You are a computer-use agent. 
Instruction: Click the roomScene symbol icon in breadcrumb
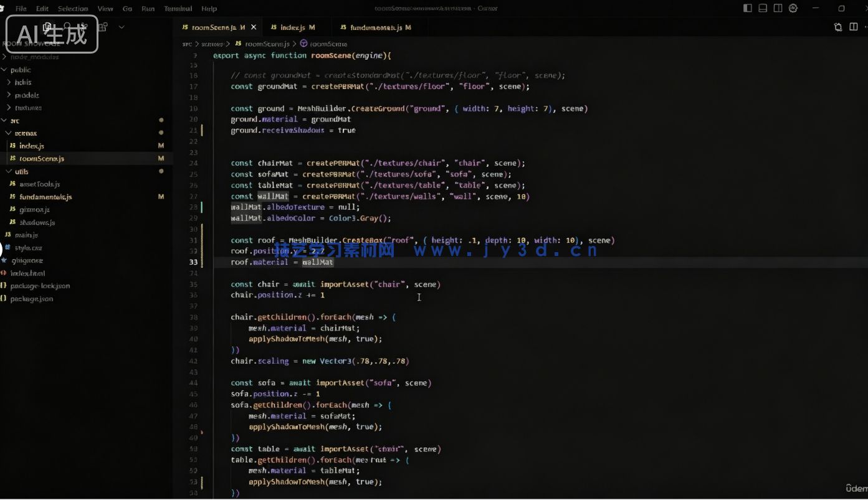click(x=303, y=44)
